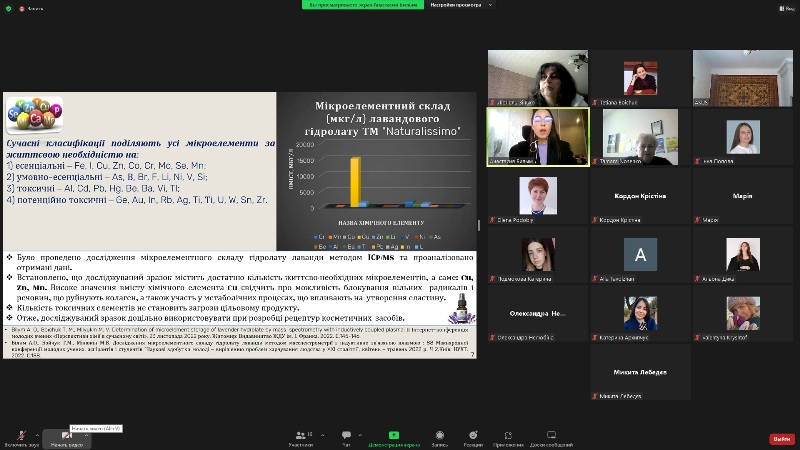
Task: Expand the audio options arrow beside the microphone
Action: tap(37, 435)
